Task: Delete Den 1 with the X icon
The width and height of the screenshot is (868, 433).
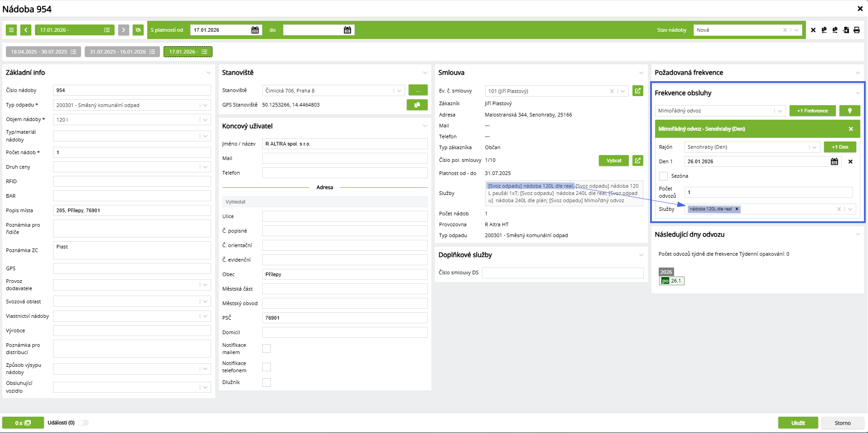Action: click(850, 161)
